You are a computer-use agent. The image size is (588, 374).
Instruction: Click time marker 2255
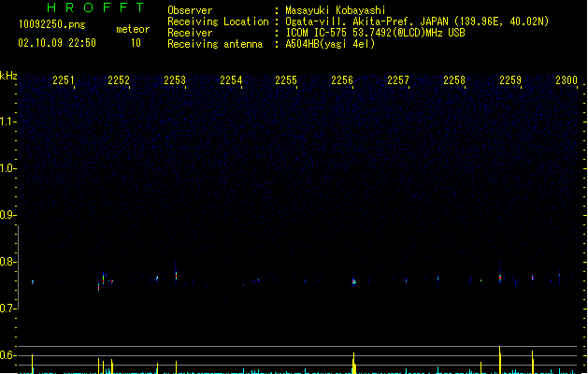(x=286, y=80)
